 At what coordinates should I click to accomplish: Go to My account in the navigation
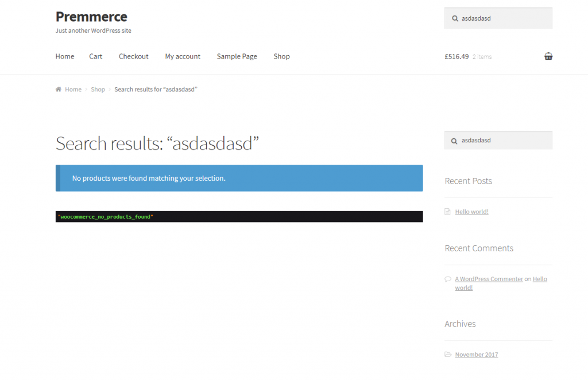pos(183,56)
